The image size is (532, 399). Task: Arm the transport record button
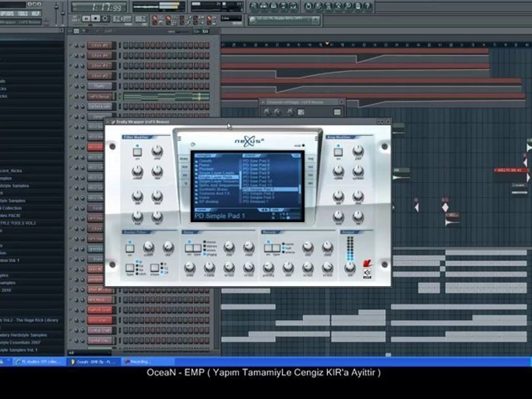tap(105, 18)
